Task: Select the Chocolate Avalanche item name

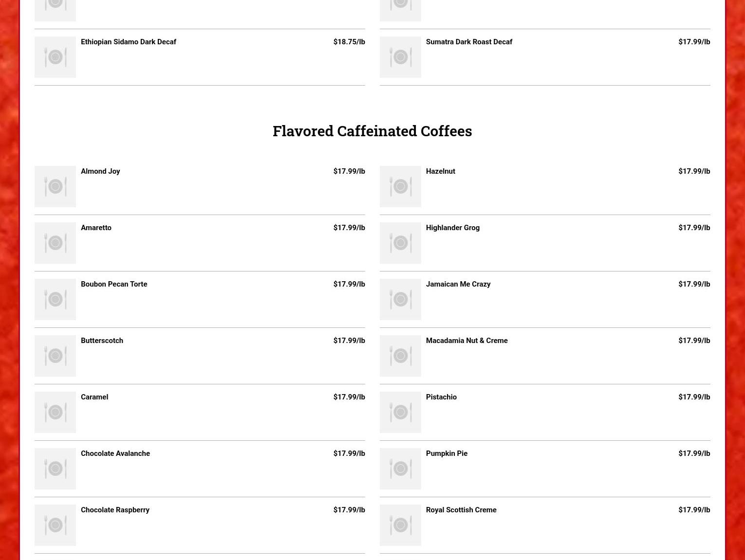Action: tap(115, 453)
